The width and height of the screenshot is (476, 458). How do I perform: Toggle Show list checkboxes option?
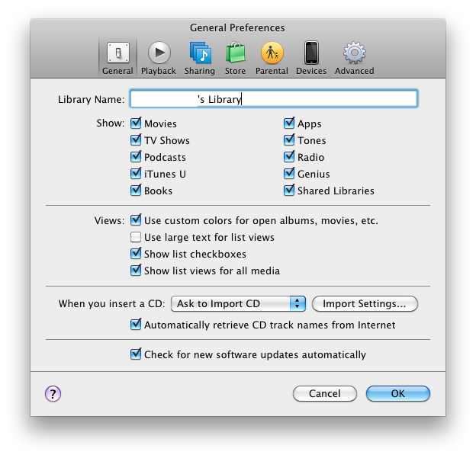(x=136, y=253)
